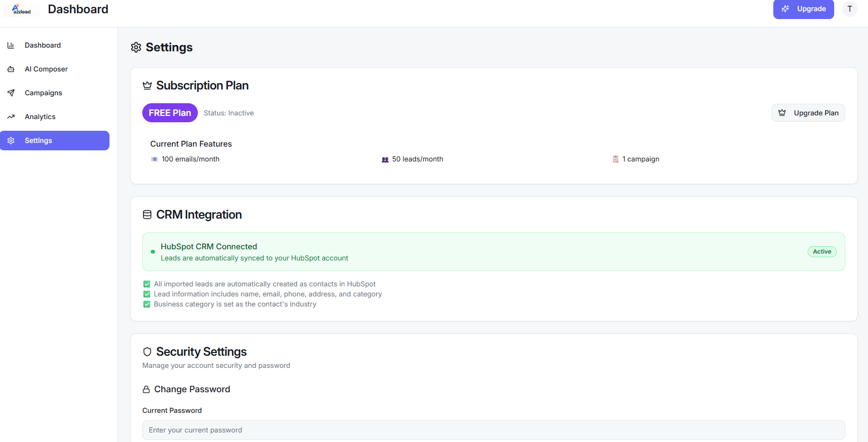
Task: Click the AI Composer robot icon
Action: coord(11,69)
